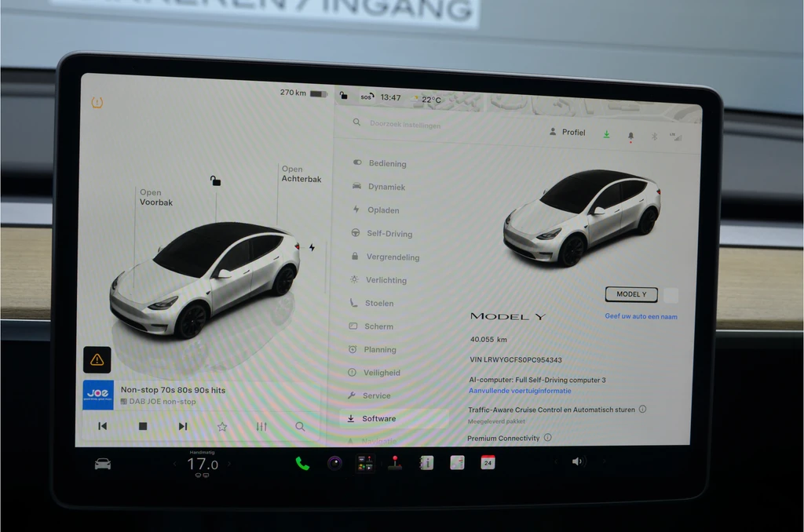Open the camera app icon

pos(334,463)
